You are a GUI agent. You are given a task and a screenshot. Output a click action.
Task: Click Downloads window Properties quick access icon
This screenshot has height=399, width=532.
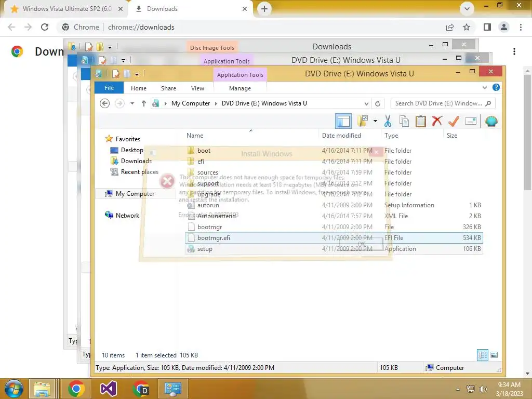click(88, 46)
